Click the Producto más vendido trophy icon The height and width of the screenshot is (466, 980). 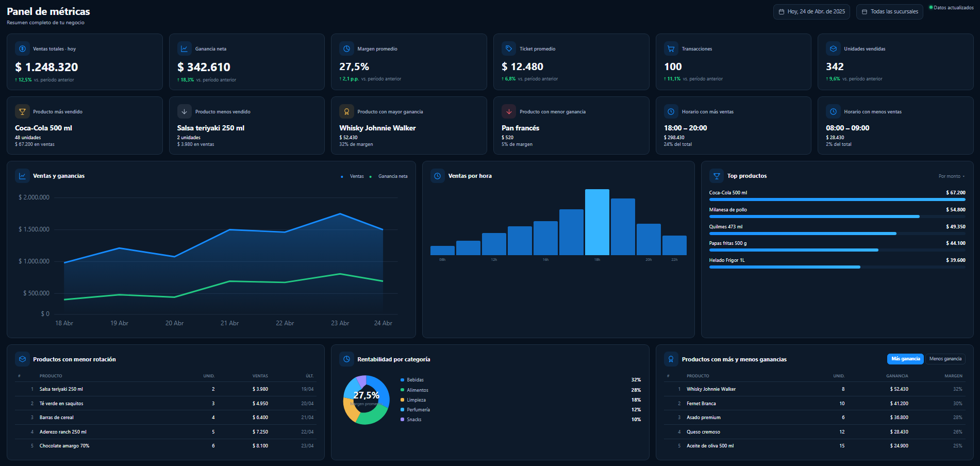(x=22, y=111)
